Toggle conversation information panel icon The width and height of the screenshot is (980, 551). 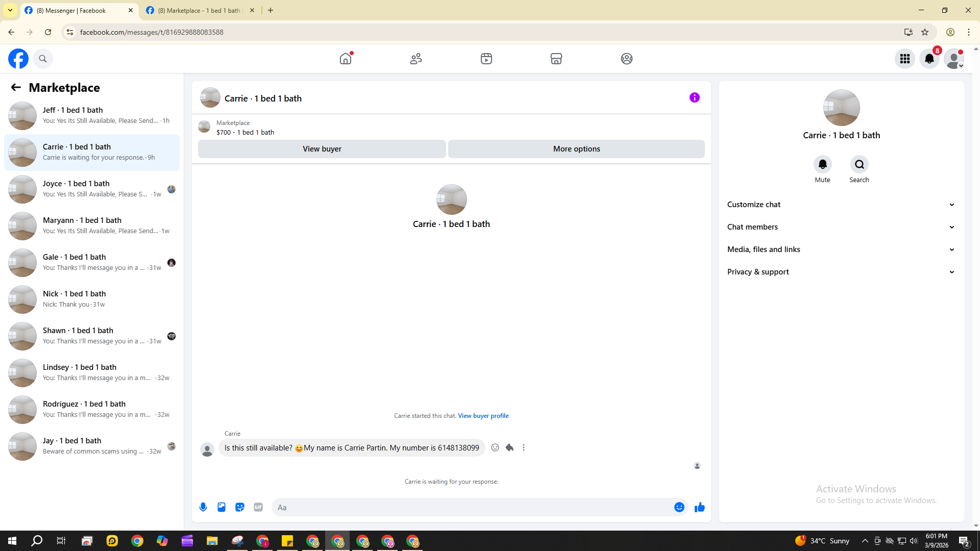694,97
